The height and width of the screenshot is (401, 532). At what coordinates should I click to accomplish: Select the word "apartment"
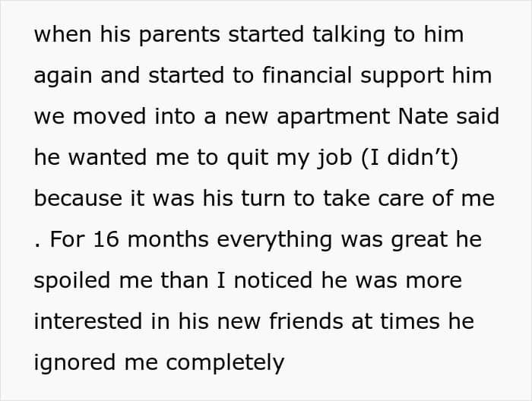click(x=334, y=118)
